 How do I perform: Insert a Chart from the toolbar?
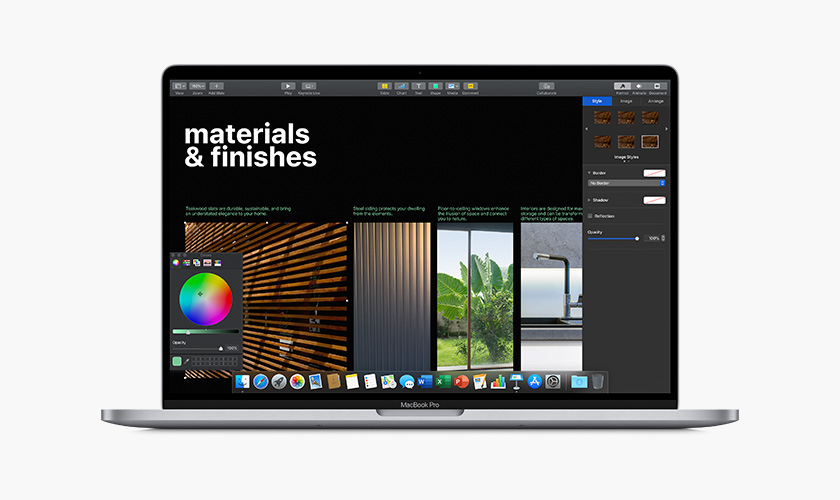(x=401, y=87)
